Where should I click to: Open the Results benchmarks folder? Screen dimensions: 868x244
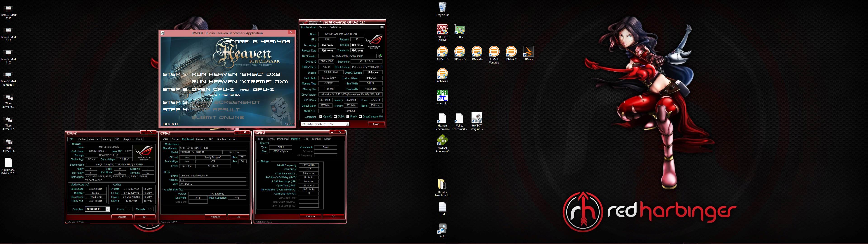(442, 188)
